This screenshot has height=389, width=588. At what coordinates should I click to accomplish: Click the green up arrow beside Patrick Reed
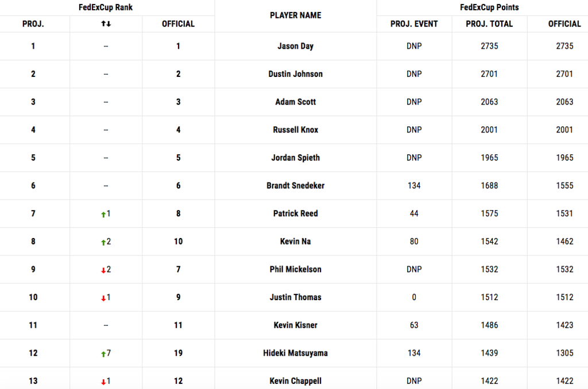point(103,215)
